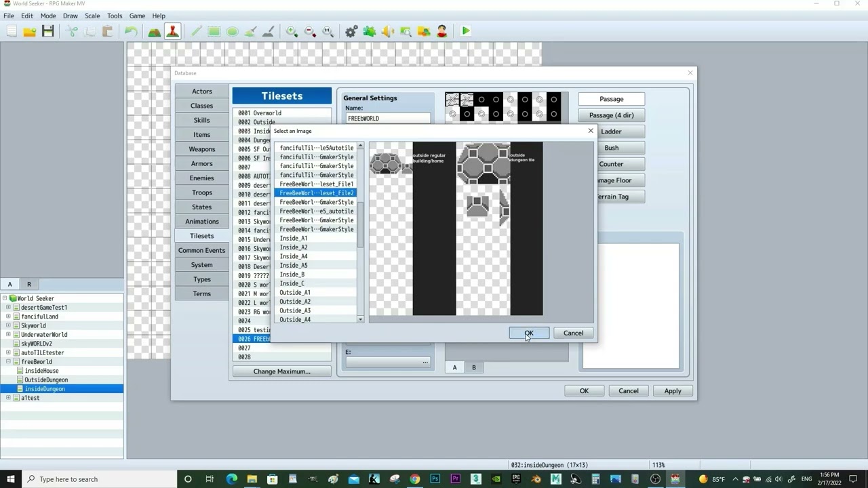Click the image list scrollbar down arrow
Image resolution: width=868 pixels, height=488 pixels.
click(x=360, y=319)
